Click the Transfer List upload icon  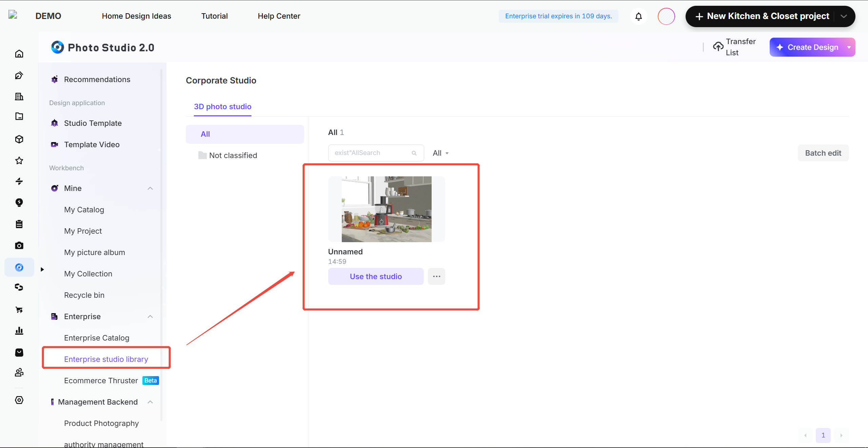click(718, 47)
